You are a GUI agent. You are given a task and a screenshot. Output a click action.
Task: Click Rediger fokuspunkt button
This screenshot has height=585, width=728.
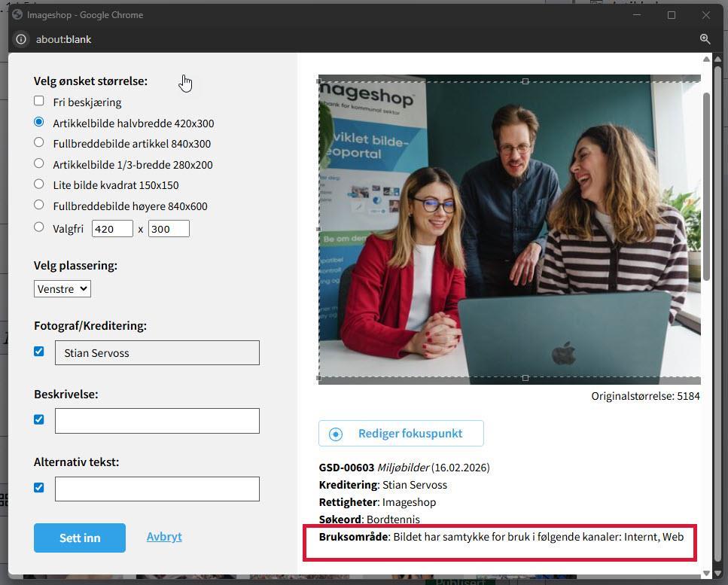click(401, 434)
